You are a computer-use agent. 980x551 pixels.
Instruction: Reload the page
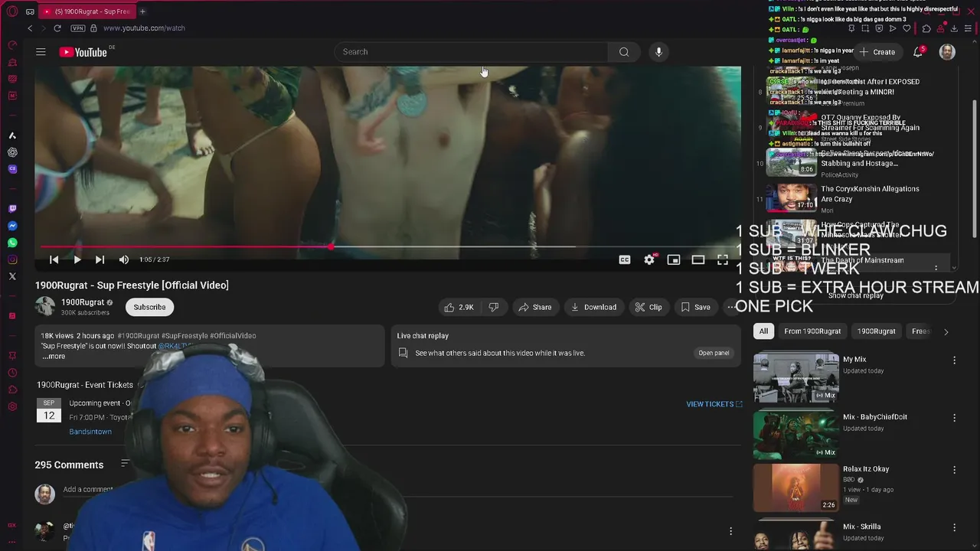click(x=57, y=28)
